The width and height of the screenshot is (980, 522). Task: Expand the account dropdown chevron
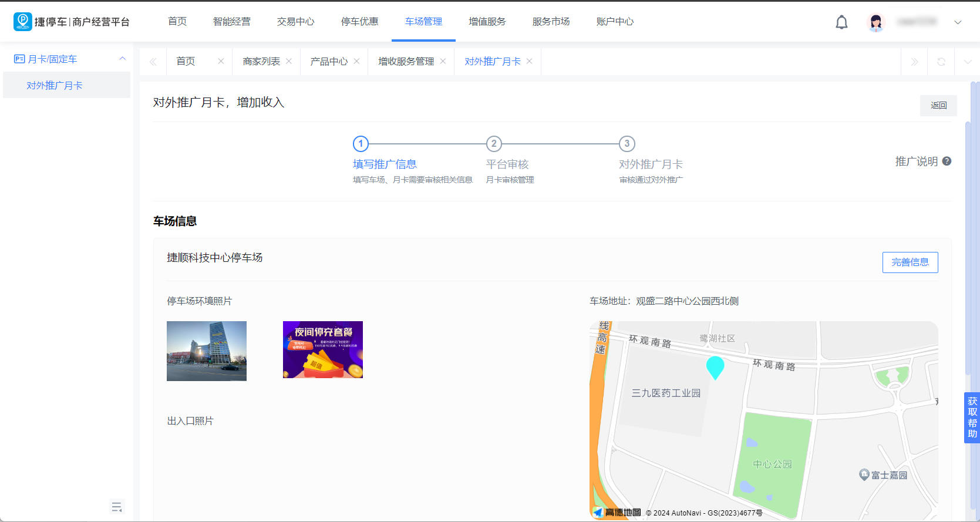[x=958, y=22]
